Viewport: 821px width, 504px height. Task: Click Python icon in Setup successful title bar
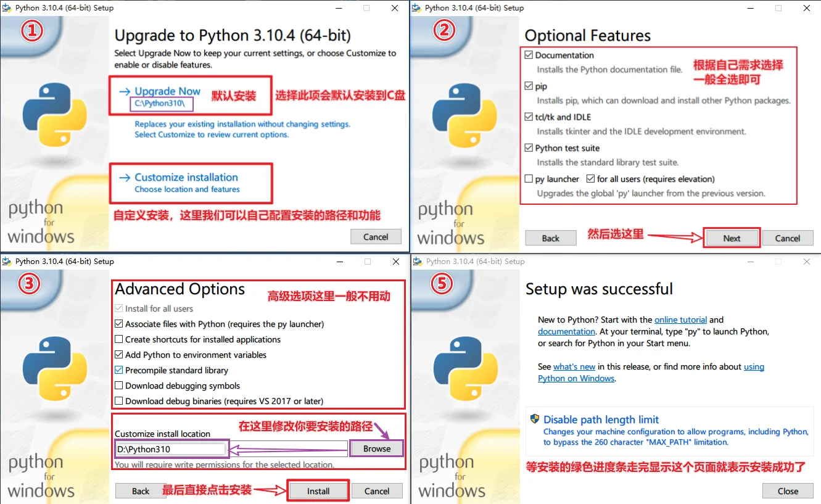pyautogui.click(x=418, y=261)
